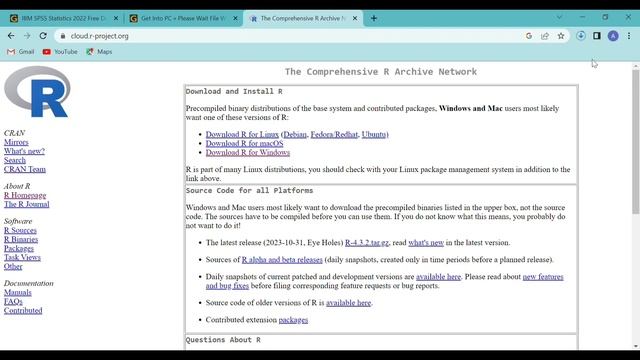The image size is (640, 360).
Task: Open R Binaries link
Action: click(x=21, y=239)
